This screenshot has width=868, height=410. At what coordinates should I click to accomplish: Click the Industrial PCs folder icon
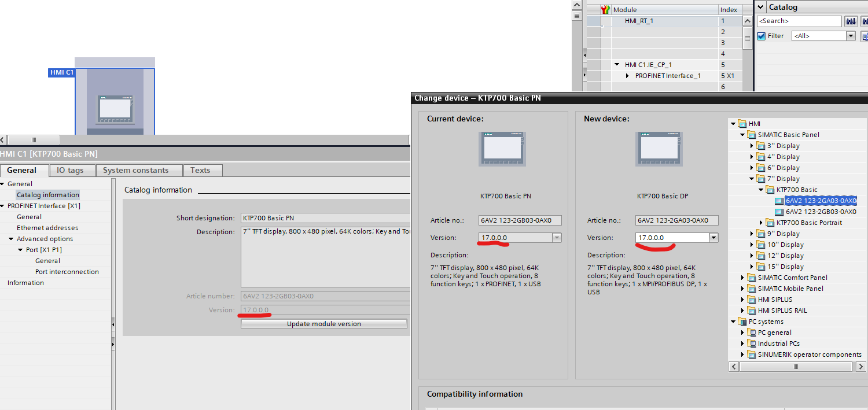751,343
